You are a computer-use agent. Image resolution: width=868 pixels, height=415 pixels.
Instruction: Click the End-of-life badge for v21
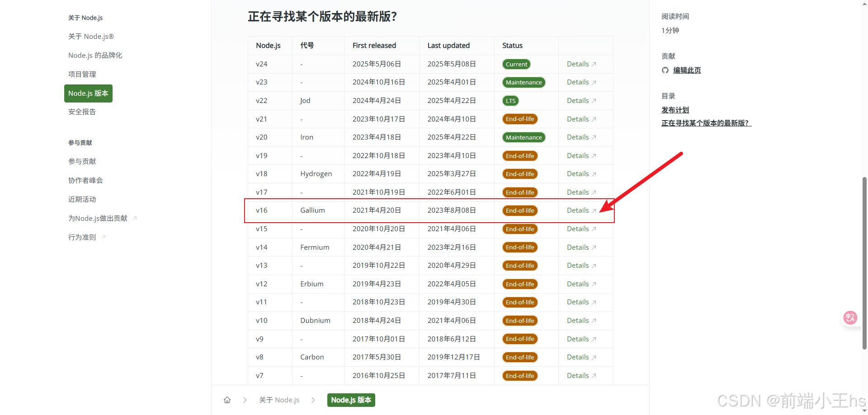pyautogui.click(x=520, y=119)
